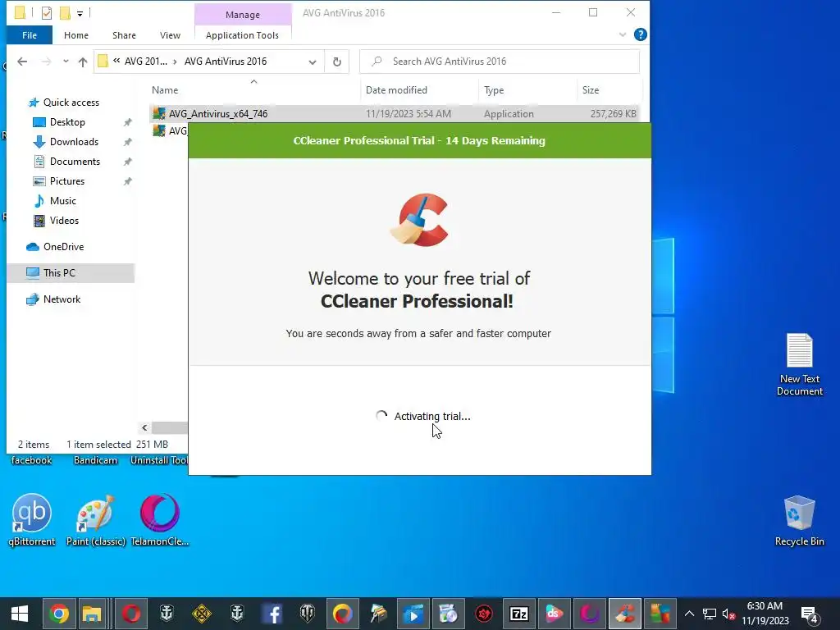Image resolution: width=840 pixels, height=630 pixels.
Task: Open the recent locations dropdown
Action: pos(66,61)
